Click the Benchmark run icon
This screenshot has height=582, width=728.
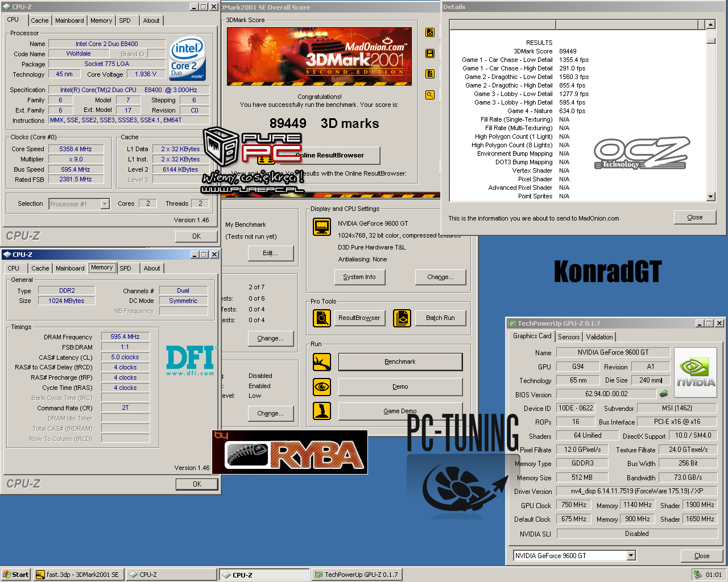coord(322,362)
